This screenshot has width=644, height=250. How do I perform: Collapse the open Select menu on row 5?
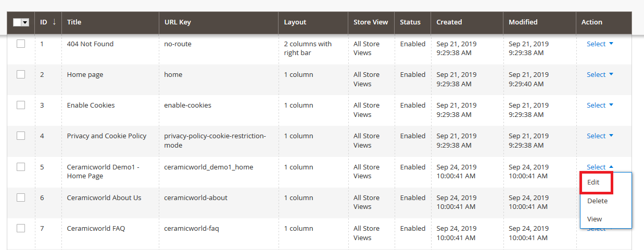(600, 167)
